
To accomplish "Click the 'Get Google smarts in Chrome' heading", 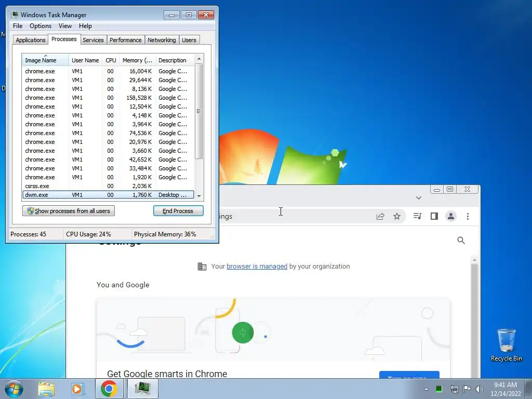I will (167, 374).
